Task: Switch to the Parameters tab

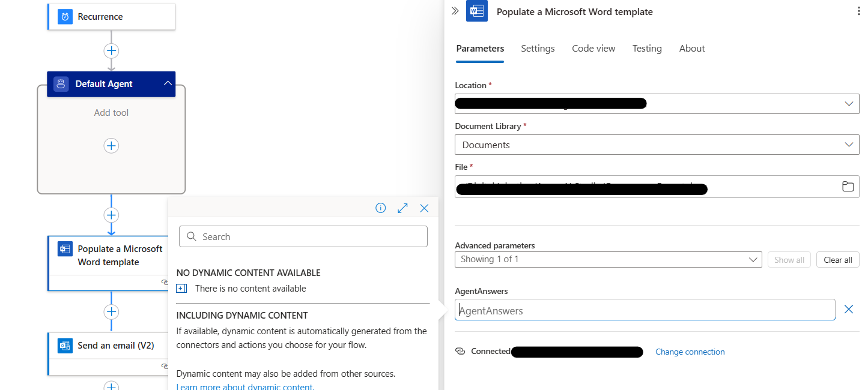Action: (480, 49)
